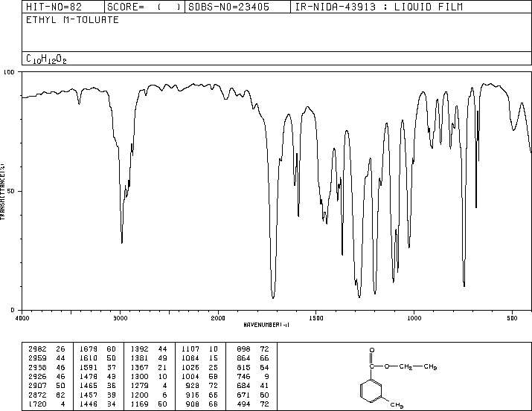Select the SCORE= header field
Viewport: 532px width, 411px height.
(x=144, y=7)
